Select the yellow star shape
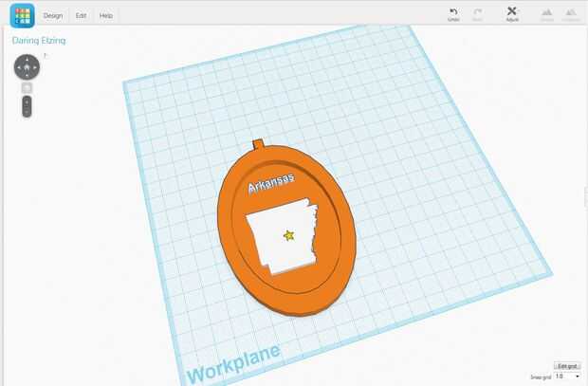The height and width of the screenshot is (386, 588). tap(288, 235)
